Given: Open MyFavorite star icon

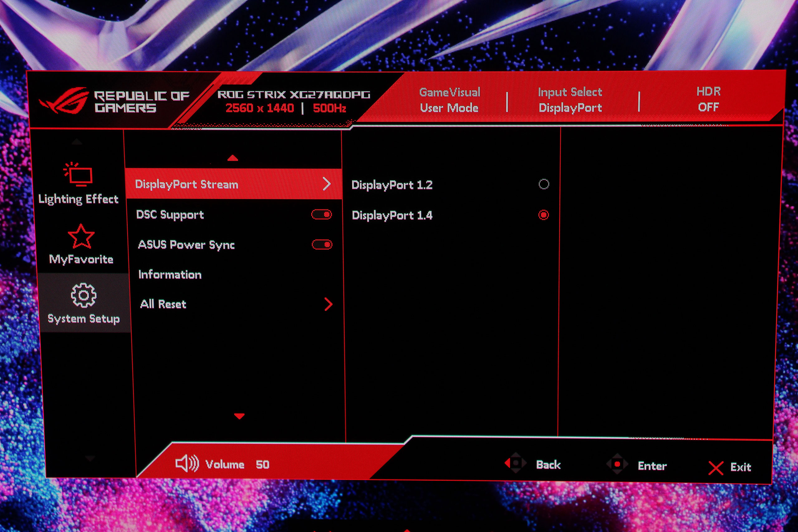Looking at the screenshot, I should 81,237.
